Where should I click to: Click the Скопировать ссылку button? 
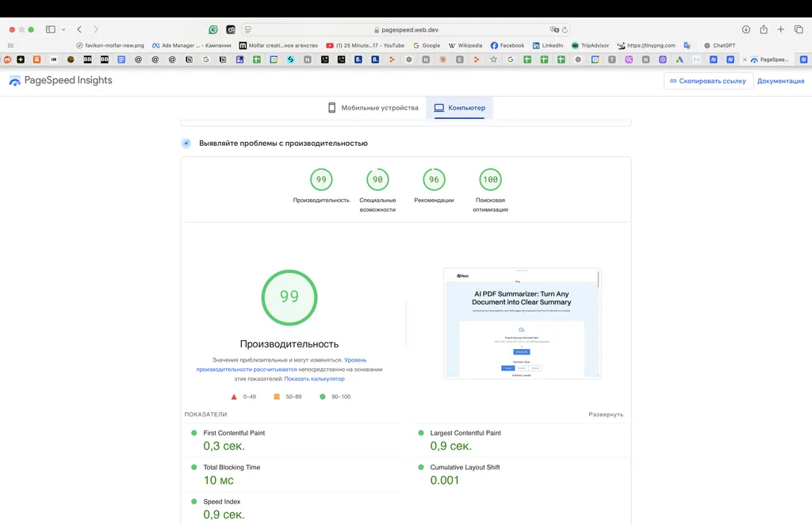pos(708,81)
